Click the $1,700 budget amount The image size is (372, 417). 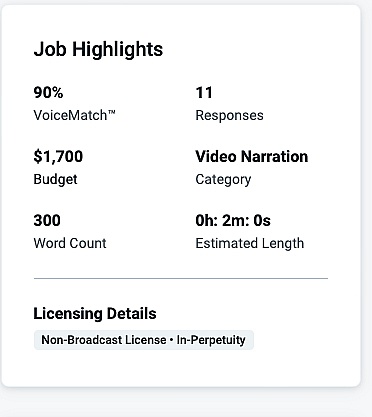(x=58, y=157)
